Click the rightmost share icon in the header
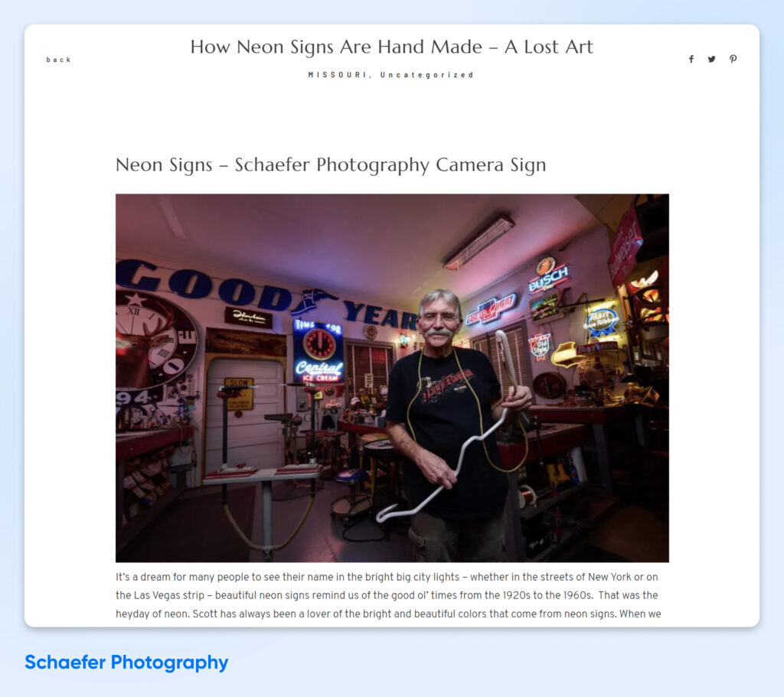The height and width of the screenshot is (697, 784). click(733, 59)
